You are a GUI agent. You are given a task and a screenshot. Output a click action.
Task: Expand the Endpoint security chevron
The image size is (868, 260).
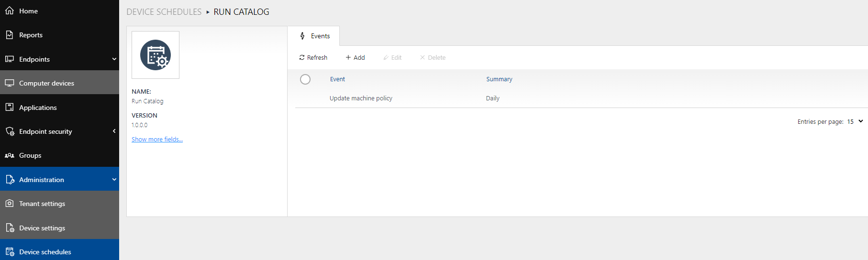coord(114,131)
